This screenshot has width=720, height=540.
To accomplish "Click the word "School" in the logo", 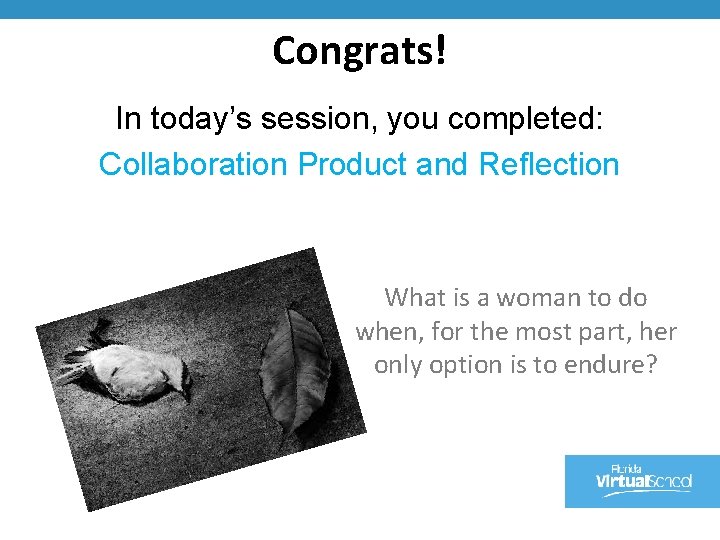I will point(669,483).
